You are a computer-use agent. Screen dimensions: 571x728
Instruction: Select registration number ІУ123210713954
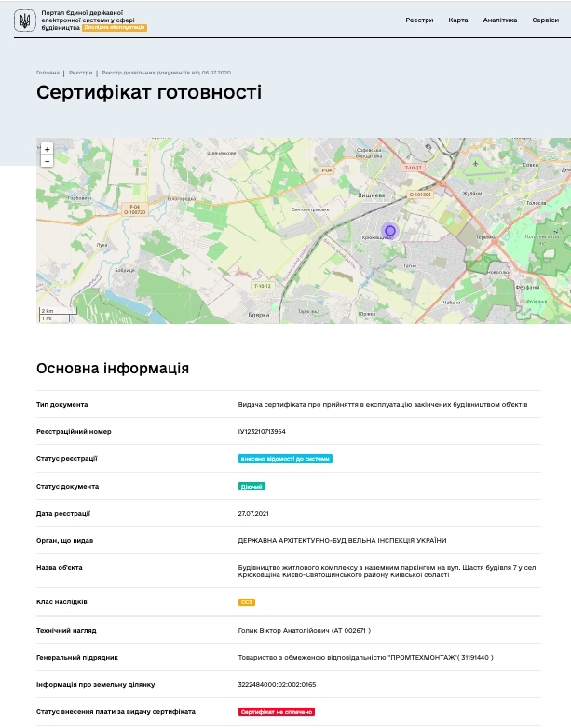(262, 432)
